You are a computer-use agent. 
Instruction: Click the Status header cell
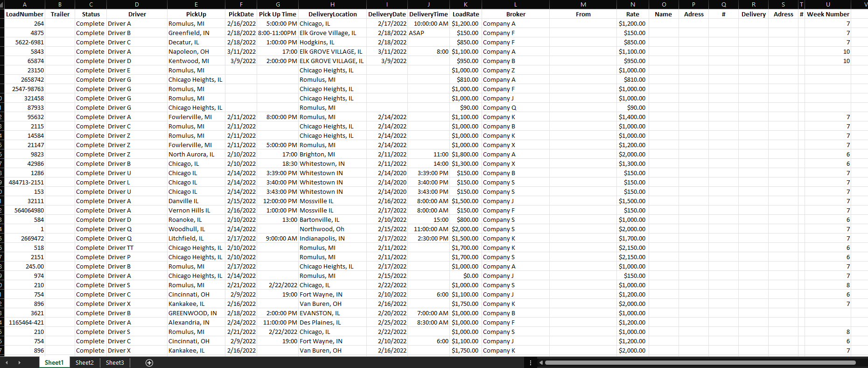point(91,14)
